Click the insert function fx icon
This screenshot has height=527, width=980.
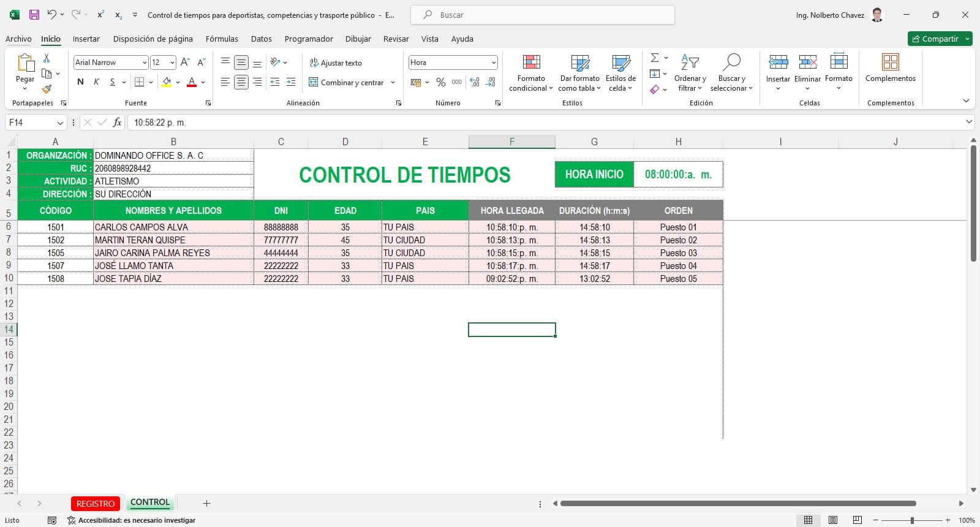pyautogui.click(x=117, y=123)
